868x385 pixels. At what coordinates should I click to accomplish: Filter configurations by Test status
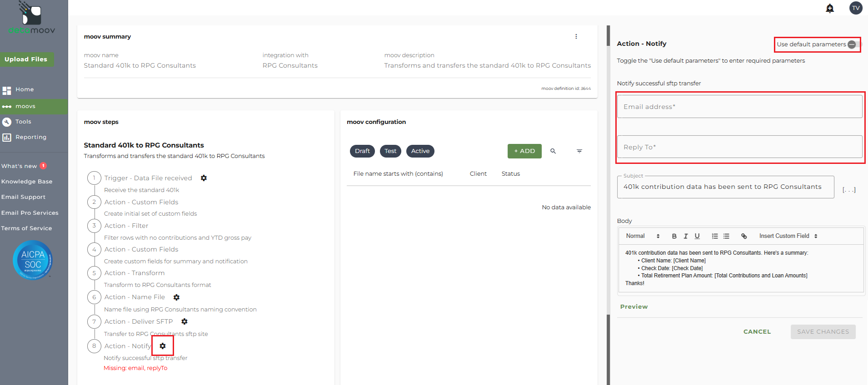[x=390, y=151]
